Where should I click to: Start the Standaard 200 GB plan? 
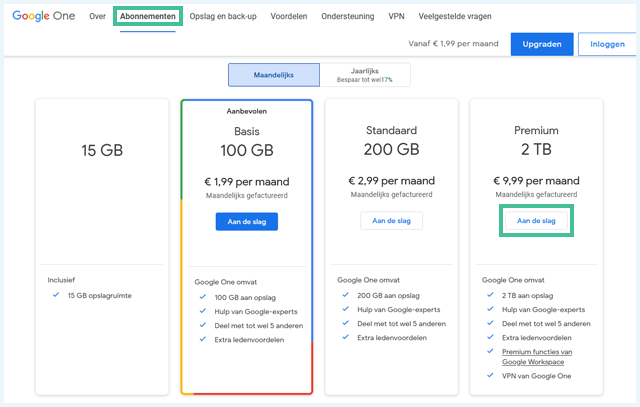[x=391, y=221]
